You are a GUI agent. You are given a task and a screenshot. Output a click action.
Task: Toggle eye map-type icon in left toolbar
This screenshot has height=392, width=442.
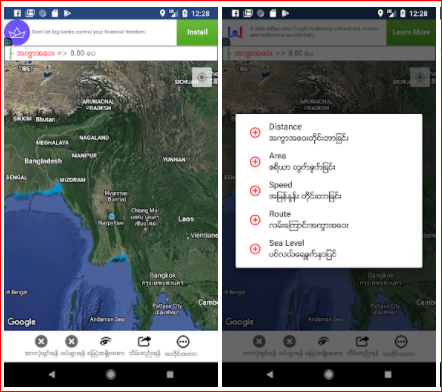106,341
